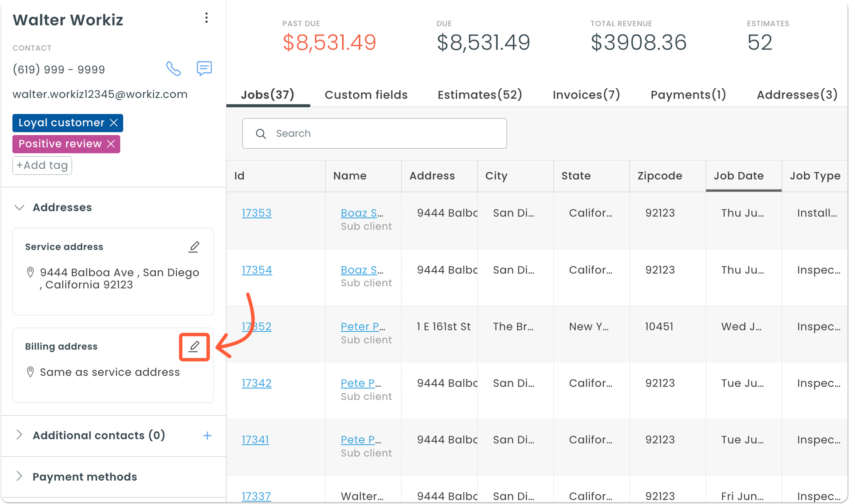Viewport: 849px width, 504px height.
Task: Edit the billing address with pencil icon
Action: coord(194,347)
